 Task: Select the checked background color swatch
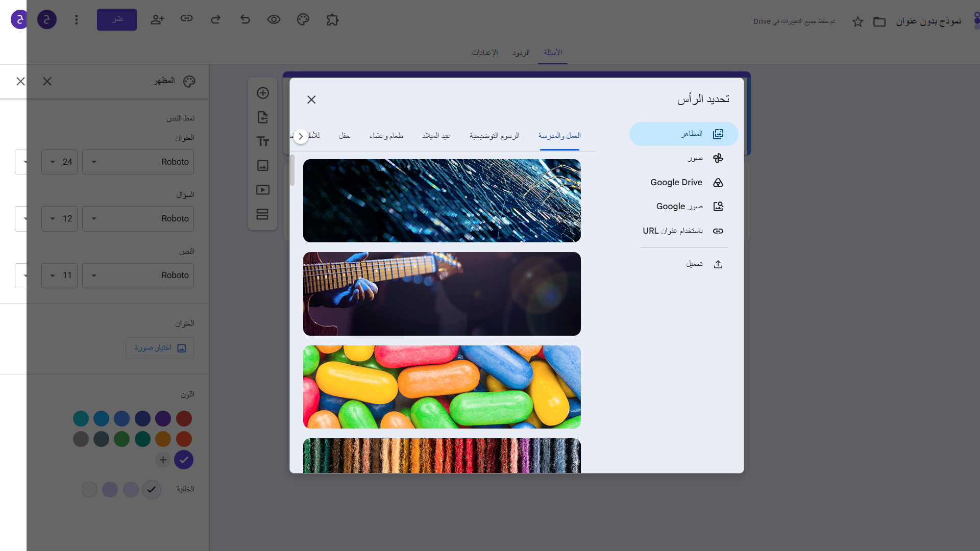click(x=151, y=490)
